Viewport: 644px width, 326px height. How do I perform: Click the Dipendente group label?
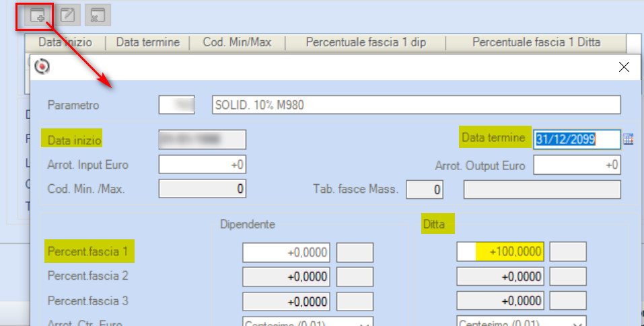pyautogui.click(x=247, y=225)
